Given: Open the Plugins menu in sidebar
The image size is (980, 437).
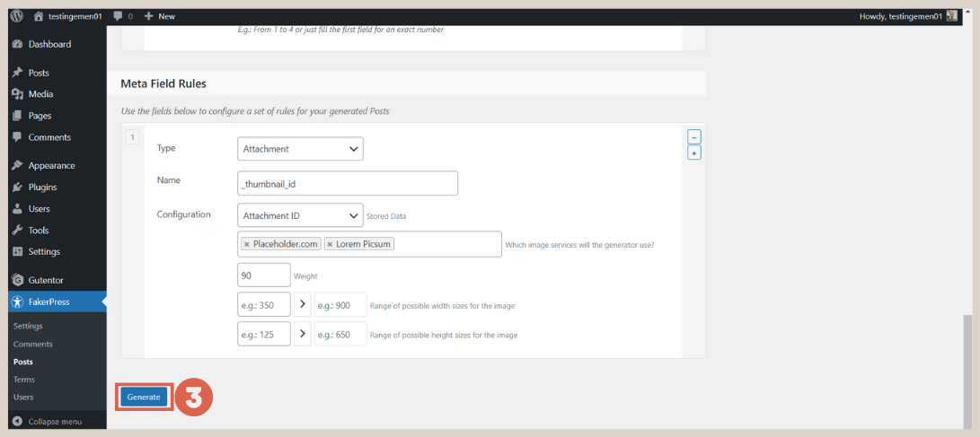Looking at the screenshot, I should click(x=42, y=187).
